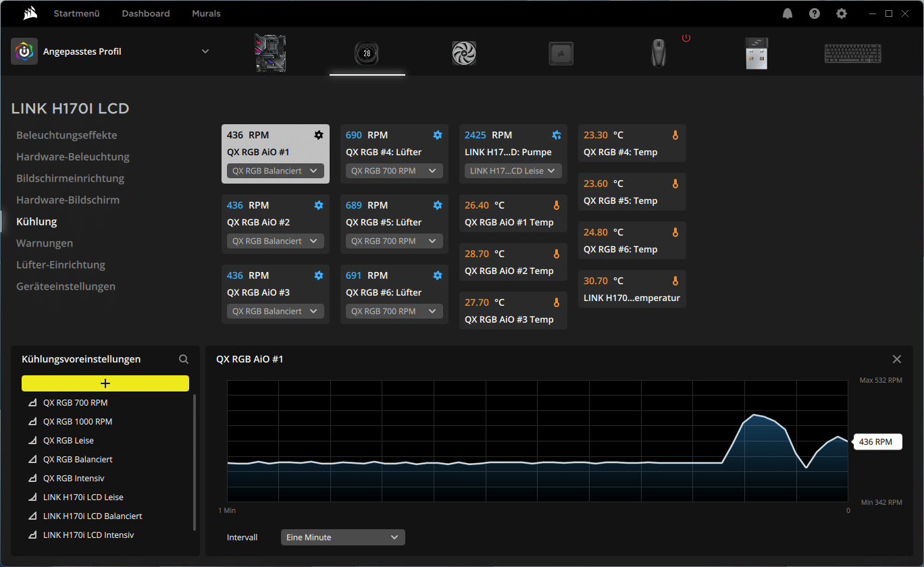Viewport: 924px width, 567px height.
Task: Expand the Angepasstes Profil profile dropdown
Action: click(205, 51)
